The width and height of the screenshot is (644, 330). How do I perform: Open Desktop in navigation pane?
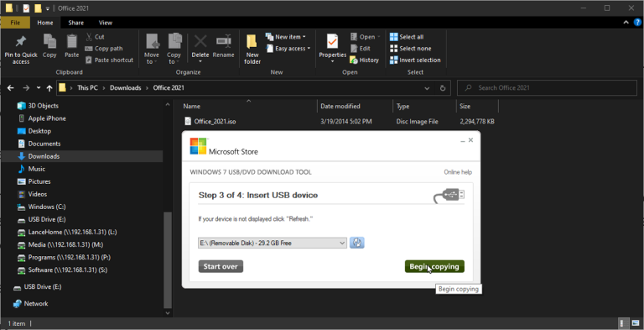pos(39,131)
